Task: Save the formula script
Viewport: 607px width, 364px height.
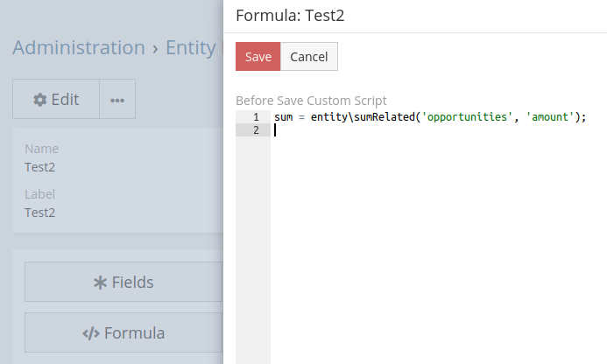Action: coord(258,57)
